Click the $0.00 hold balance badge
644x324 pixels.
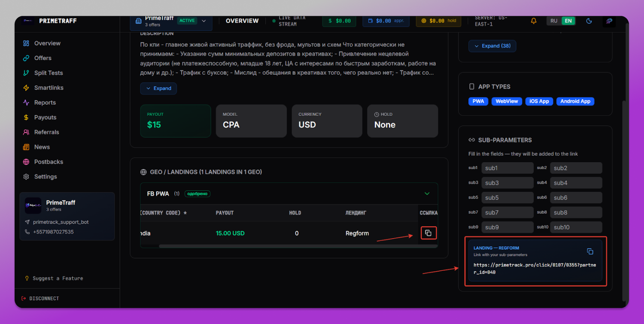click(438, 21)
